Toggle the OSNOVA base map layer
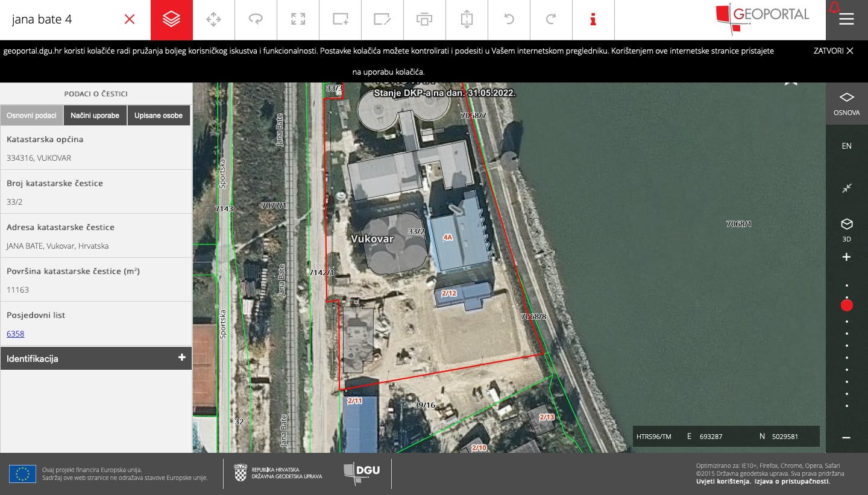Viewport: 868px width, 495px height. pos(846,103)
